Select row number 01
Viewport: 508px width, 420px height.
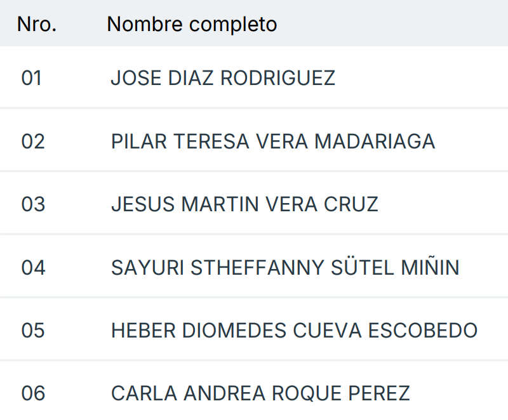pos(32,78)
